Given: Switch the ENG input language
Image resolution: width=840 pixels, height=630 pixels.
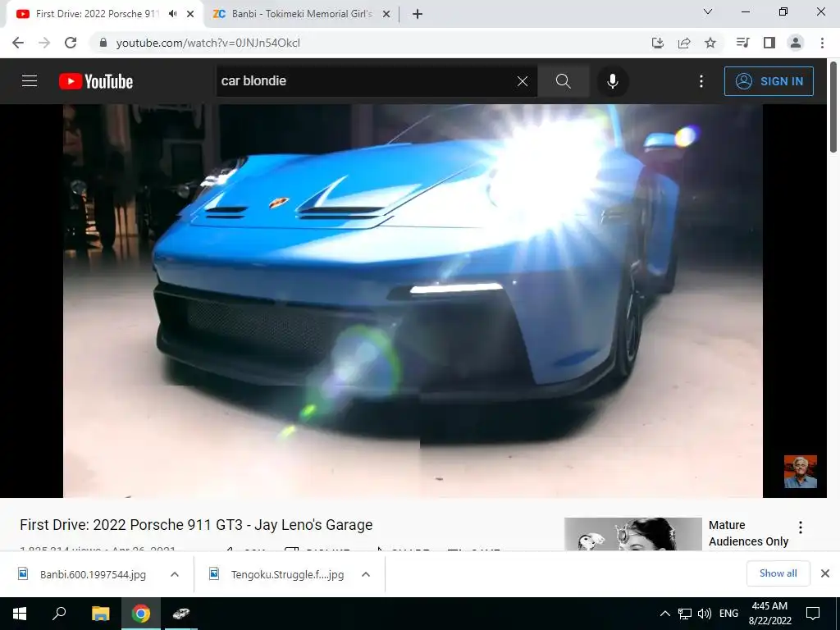Looking at the screenshot, I should coord(728,614).
